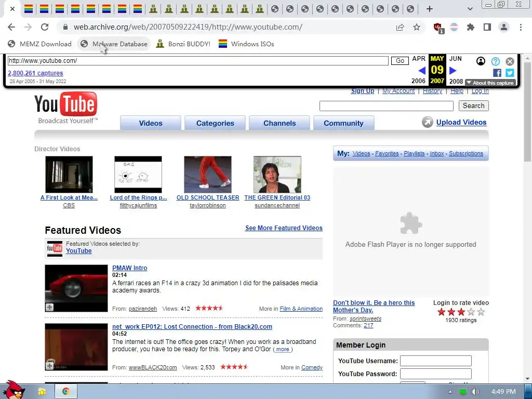
Task: Open Chrome three-dot menu
Action: [521, 27]
